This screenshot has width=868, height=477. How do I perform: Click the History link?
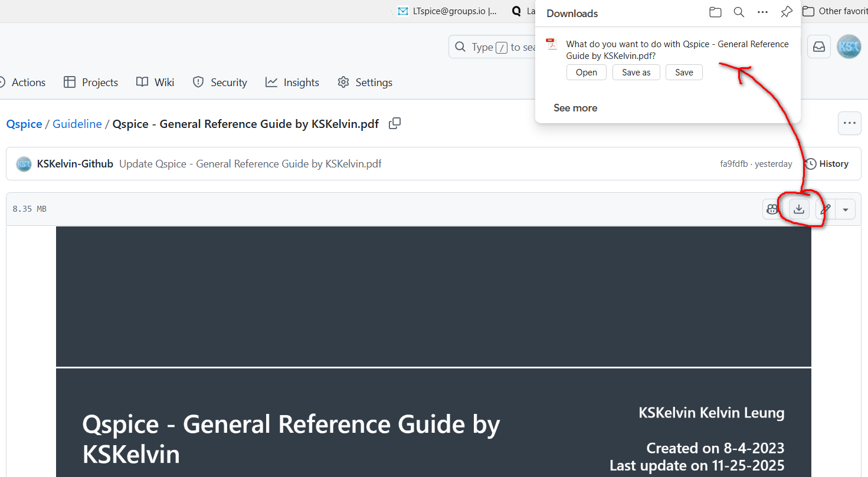click(827, 164)
